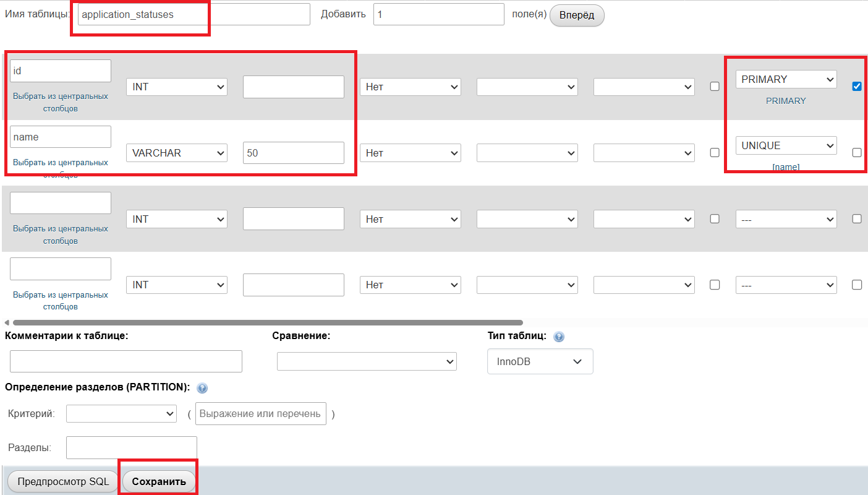Toggle the Null checkbox in name row
Screen dimensions: 868x495
coord(715,152)
